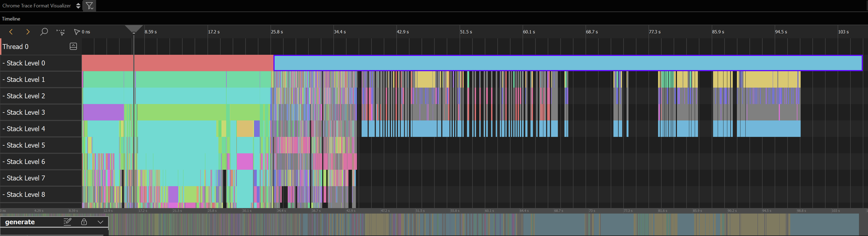Click the playhead marker on the time ruler
The width and height of the screenshot is (868, 236).
pyautogui.click(x=134, y=29)
